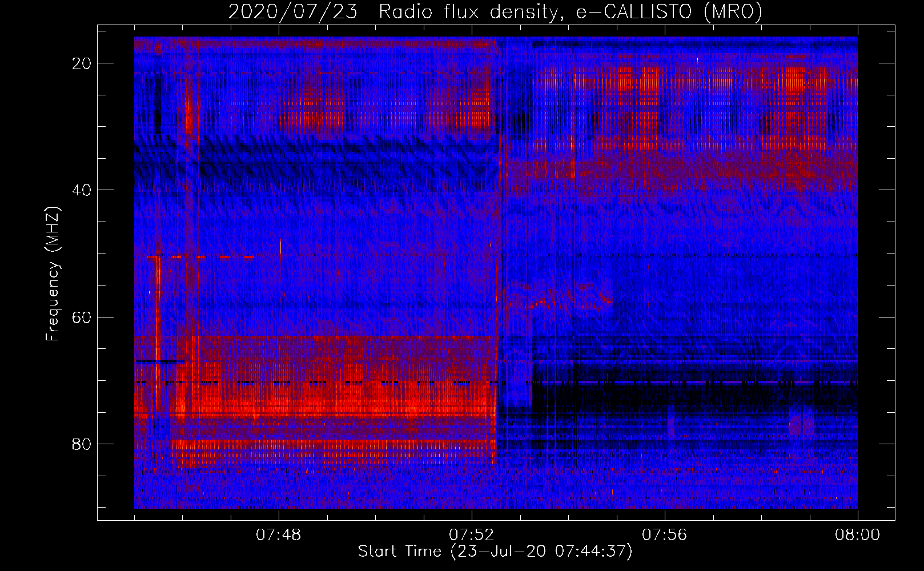Click the 'Start Time (23-Jul-20 07:44:37)' label
Viewport: 924px width, 571px height.
[x=495, y=552]
